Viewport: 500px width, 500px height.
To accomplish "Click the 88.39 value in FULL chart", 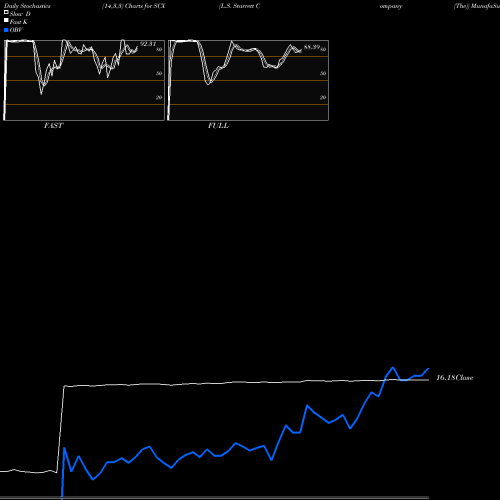I will click(x=312, y=47).
